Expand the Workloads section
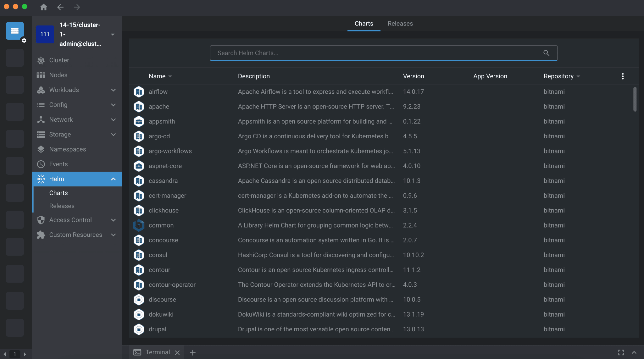The height and width of the screenshot is (359, 644). click(114, 90)
